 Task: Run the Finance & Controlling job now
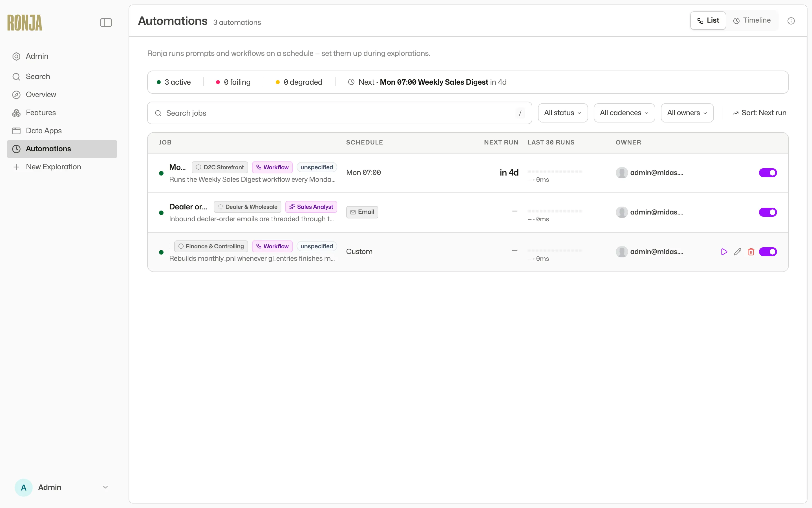(724, 252)
